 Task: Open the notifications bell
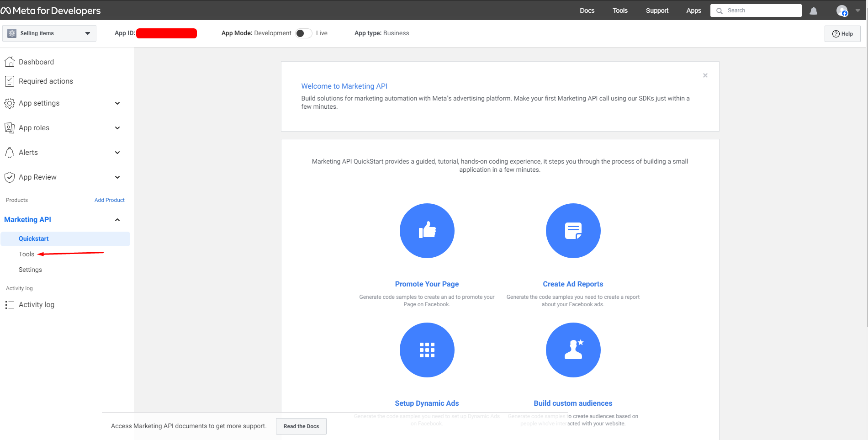[x=813, y=11]
